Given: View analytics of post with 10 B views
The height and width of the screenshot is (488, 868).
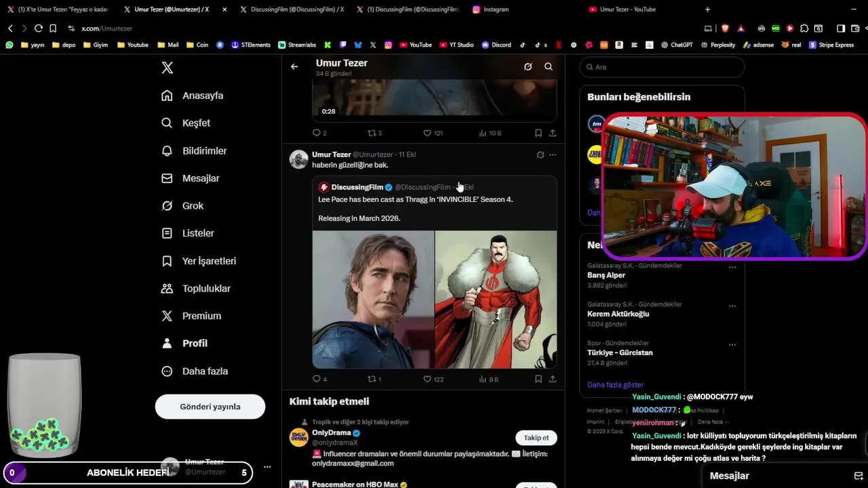Looking at the screenshot, I should click(490, 133).
